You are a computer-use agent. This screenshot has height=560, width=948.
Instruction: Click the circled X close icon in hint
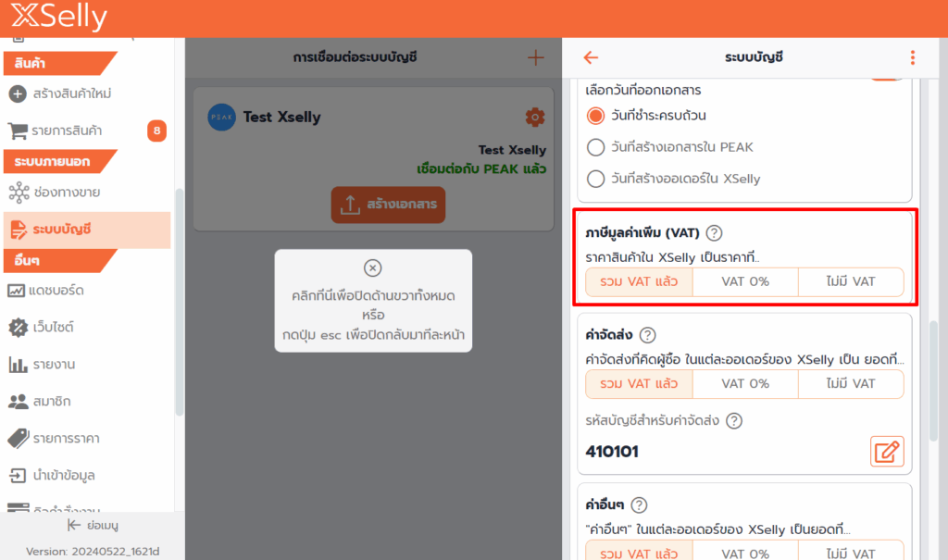(x=372, y=268)
